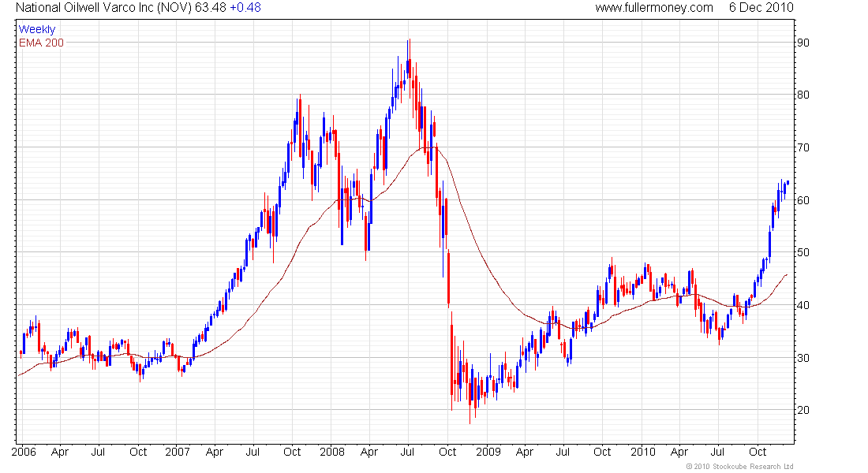Screen dimensions: 868x473
Task: Click the 80 price axis label
Action: point(803,95)
